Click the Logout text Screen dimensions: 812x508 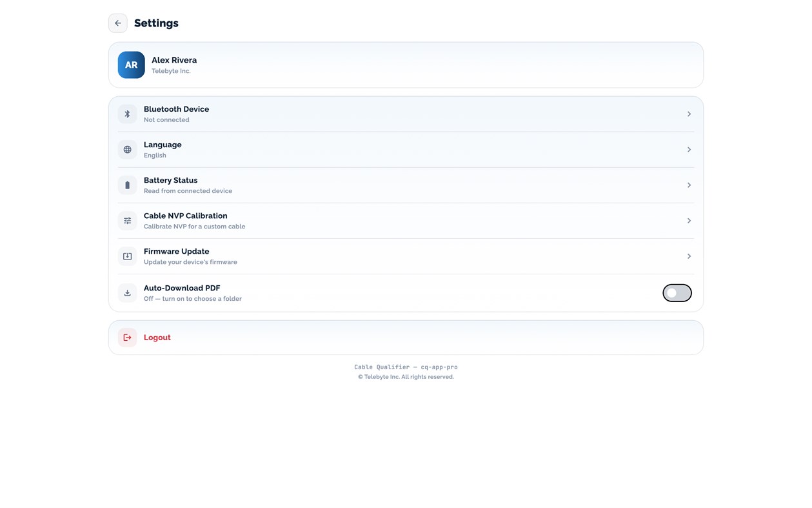[157, 338]
